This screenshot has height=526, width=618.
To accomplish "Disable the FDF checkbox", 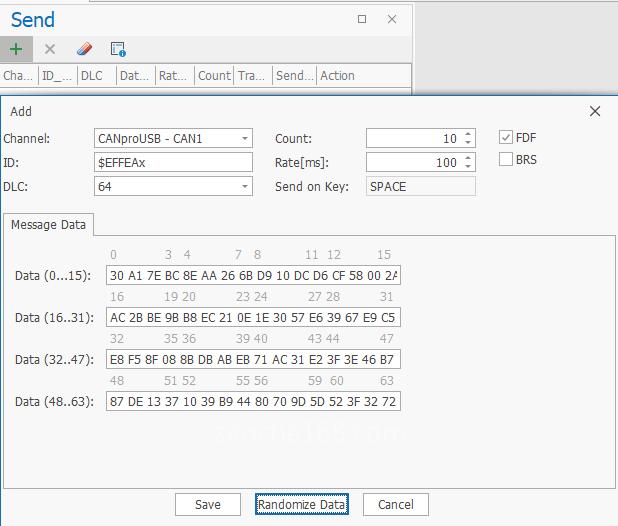I will pyautogui.click(x=506, y=138).
